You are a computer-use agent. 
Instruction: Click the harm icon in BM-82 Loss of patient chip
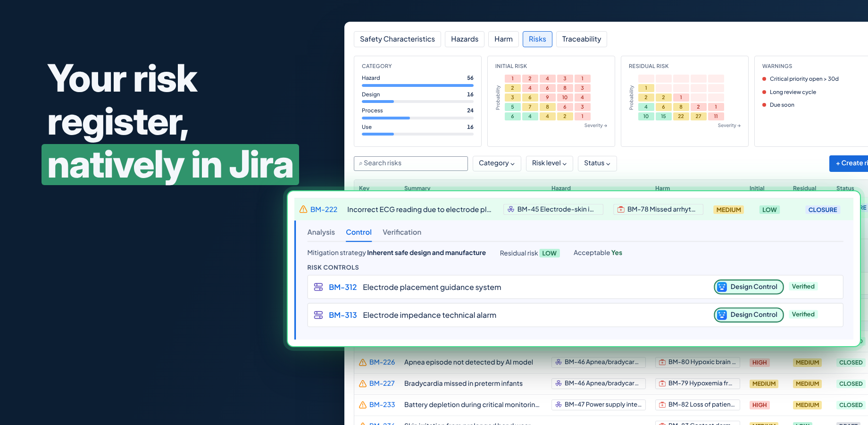(662, 405)
